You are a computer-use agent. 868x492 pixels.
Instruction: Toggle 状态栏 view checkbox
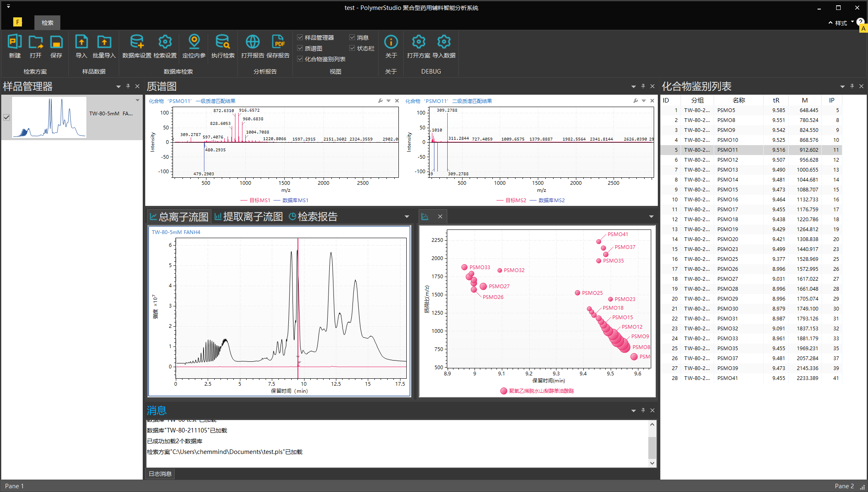352,48
